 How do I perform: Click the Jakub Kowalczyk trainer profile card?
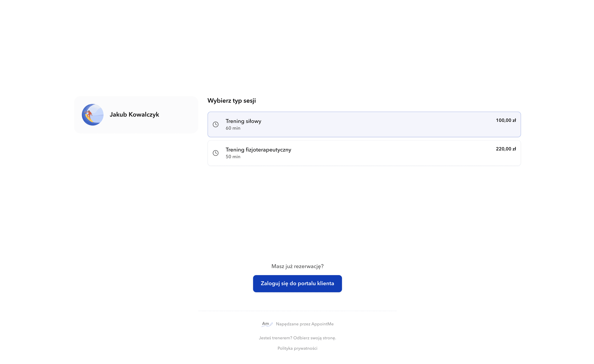136,115
